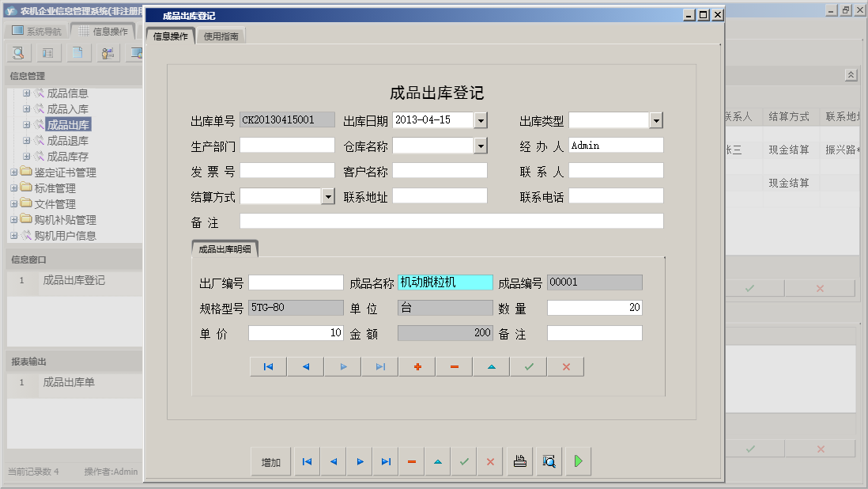The width and height of the screenshot is (868, 489).
Task: Switch to the 使用指南 tab
Action: tap(221, 35)
